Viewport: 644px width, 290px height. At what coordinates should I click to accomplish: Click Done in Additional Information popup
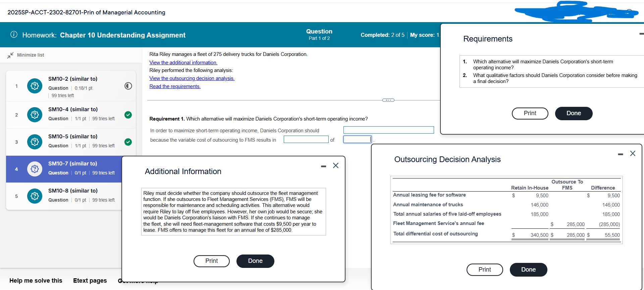pos(255,261)
